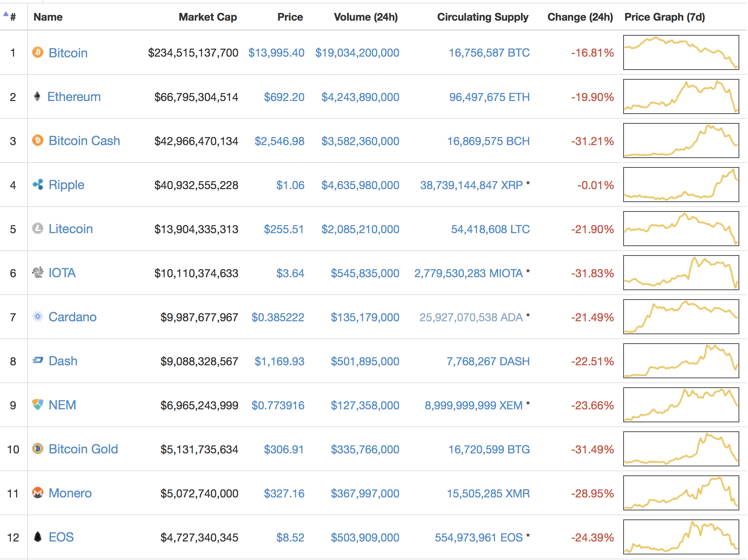Open the Ripple name link
The height and width of the screenshot is (560, 748).
[x=66, y=185]
